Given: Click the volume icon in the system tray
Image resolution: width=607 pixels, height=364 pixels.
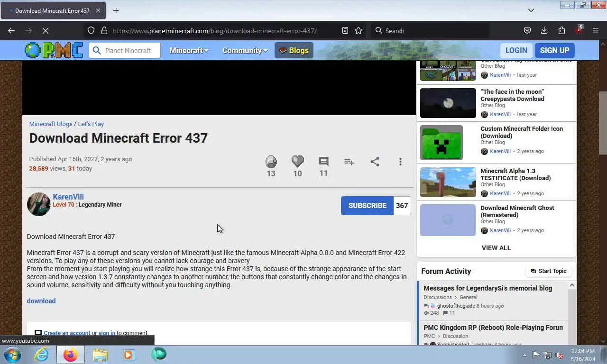Looking at the screenshot, I should tap(559, 355).
